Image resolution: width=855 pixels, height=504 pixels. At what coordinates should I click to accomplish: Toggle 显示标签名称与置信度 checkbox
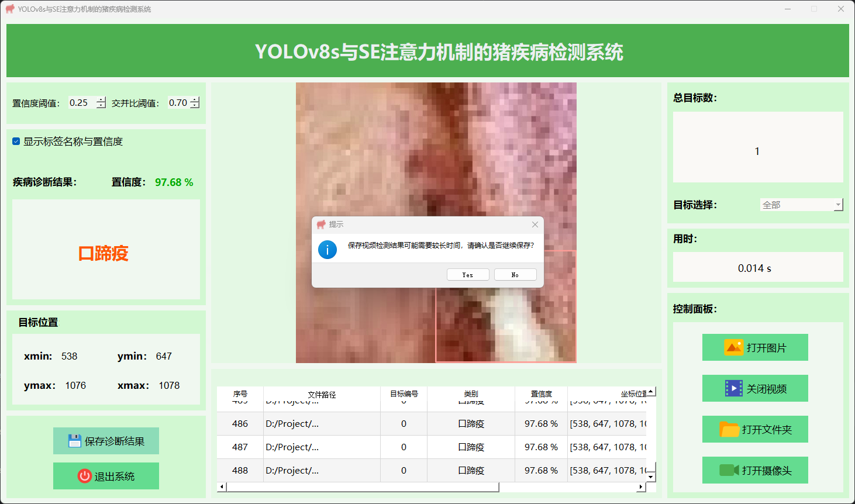[x=16, y=141]
